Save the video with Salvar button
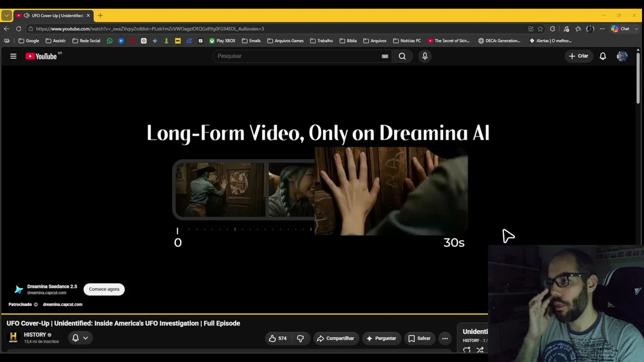This screenshot has height=362, width=644. 419,338
